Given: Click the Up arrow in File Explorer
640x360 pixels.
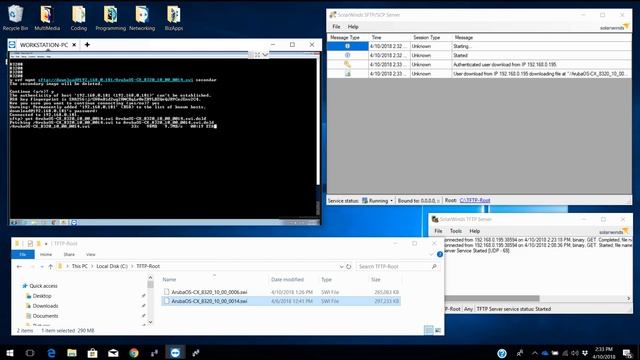Looking at the screenshot, I should [x=50, y=267].
